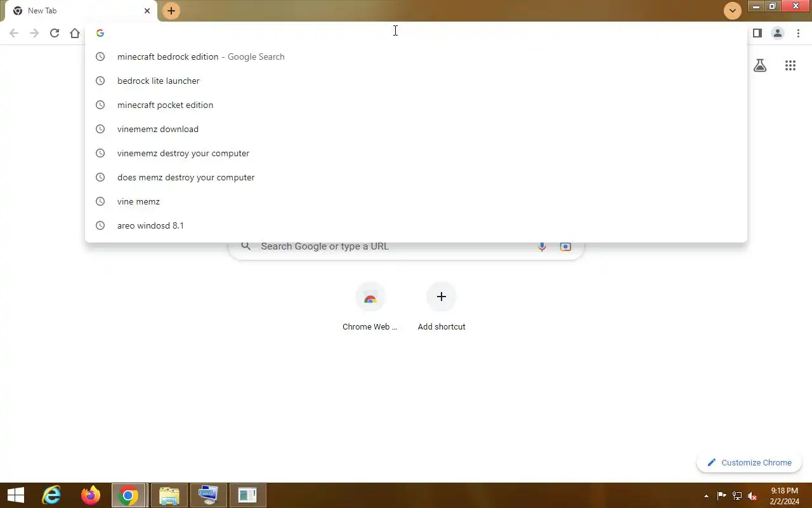Close the New Tab tab

(147, 11)
